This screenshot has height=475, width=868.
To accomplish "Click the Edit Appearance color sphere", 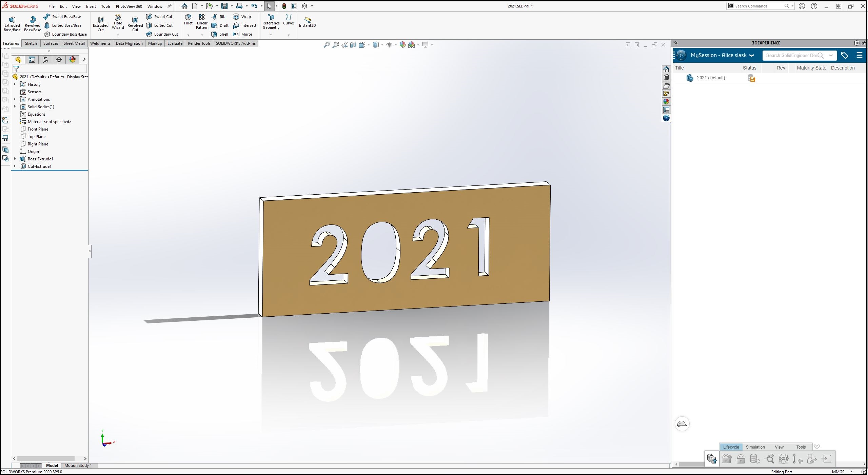I will [402, 45].
